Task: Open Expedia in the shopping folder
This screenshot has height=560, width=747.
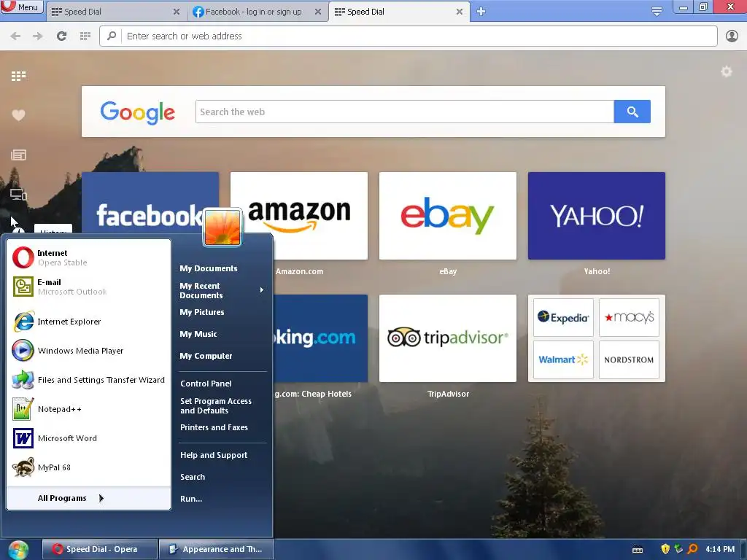Action: [x=563, y=318]
